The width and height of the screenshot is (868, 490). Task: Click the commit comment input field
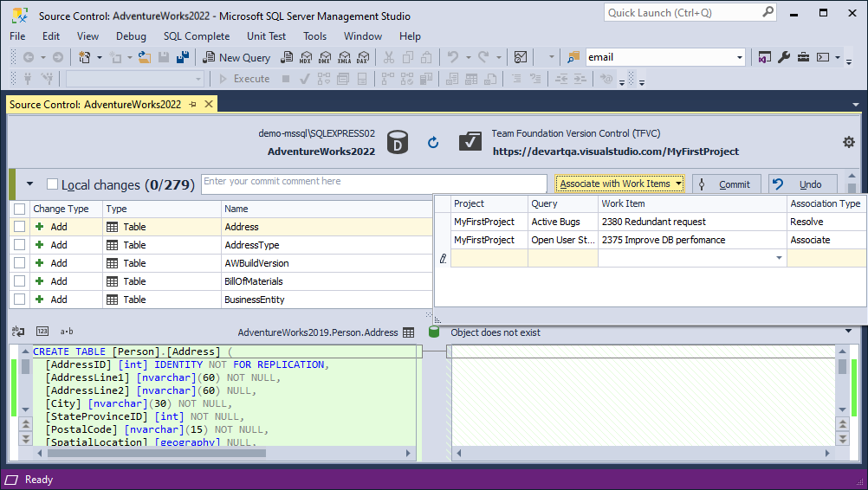point(374,184)
